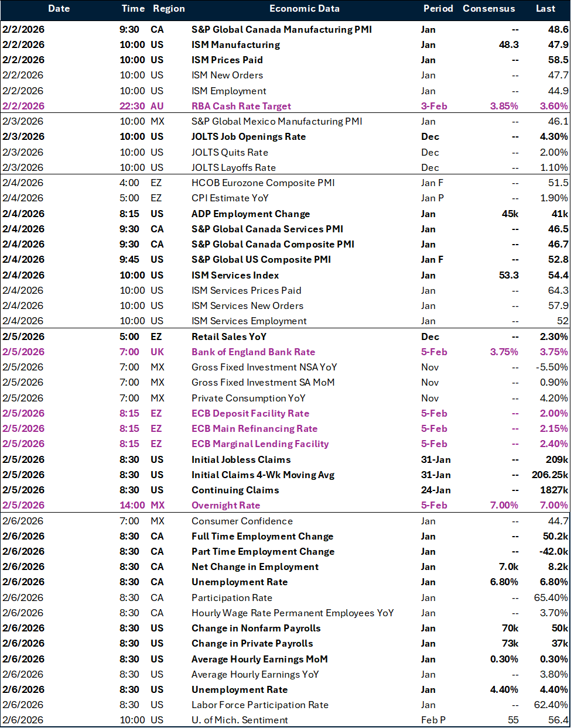Image resolution: width=571 pixels, height=728 pixels.
Task: Click the 3.85% consensus for RBA
Action: [x=504, y=106]
